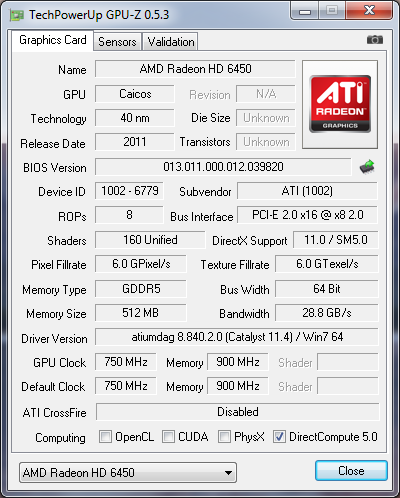Viewport: 400px width, 498px height.
Task: Minimize the GPU-Z window
Action: click(x=305, y=11)
